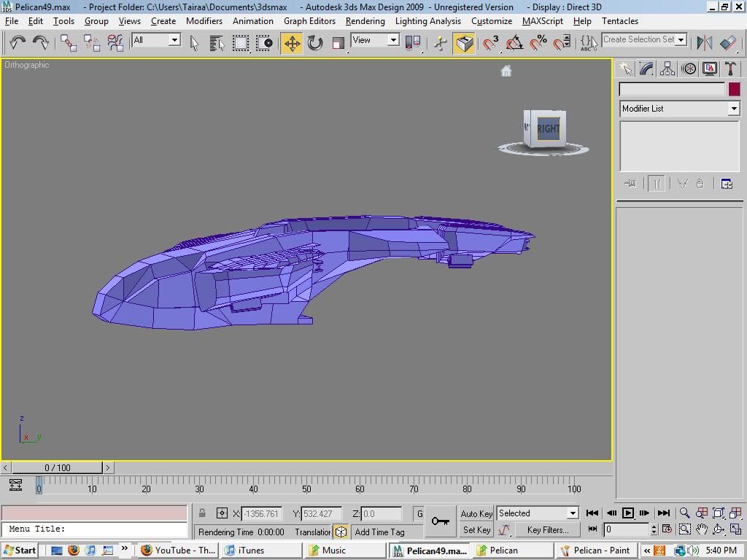Open Edit Named Selection Sets
Screen dimensions: 747x560
tap(589, 43)
